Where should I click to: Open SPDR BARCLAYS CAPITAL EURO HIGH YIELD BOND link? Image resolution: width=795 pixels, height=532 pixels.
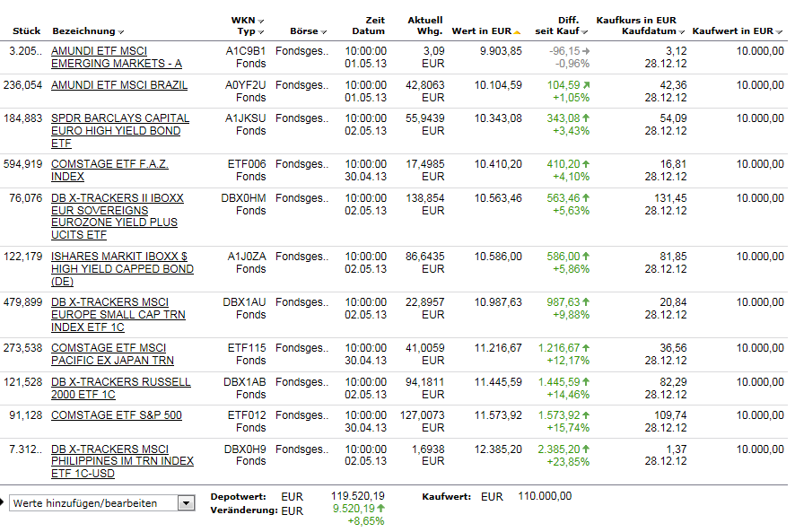tap(120, 131)
